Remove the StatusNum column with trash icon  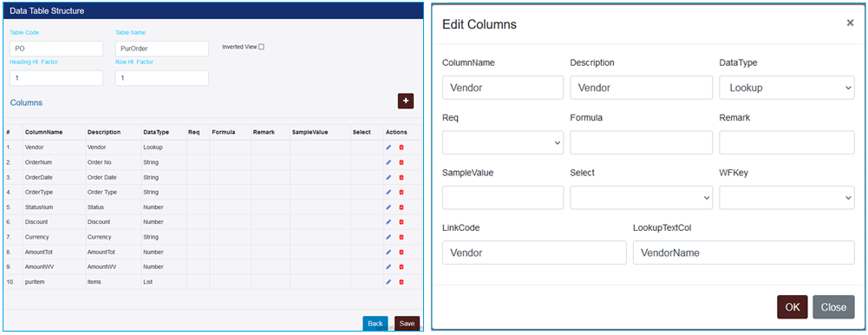401,207
